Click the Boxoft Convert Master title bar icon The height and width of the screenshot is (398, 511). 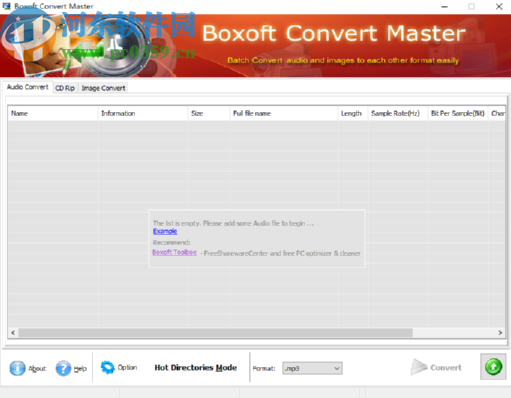coord(6,6)
